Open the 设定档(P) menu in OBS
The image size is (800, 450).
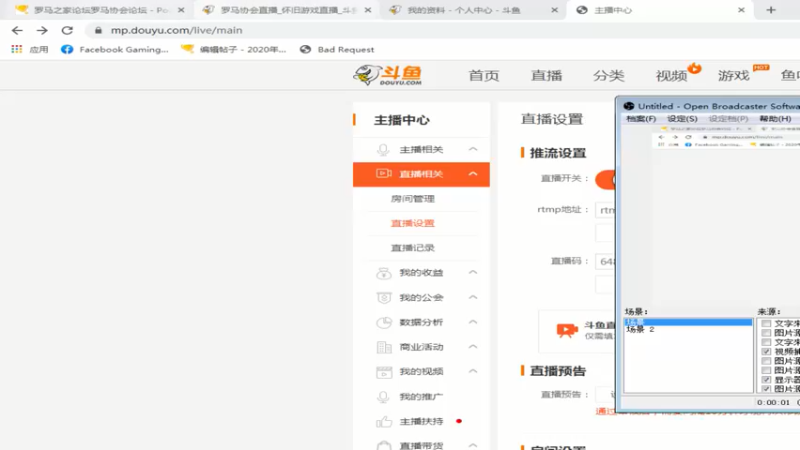point(728,119)
